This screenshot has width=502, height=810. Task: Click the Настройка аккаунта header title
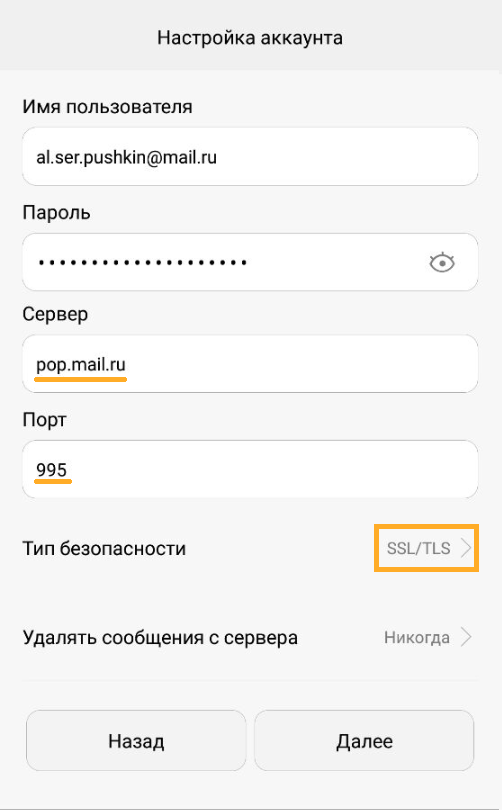250,38
